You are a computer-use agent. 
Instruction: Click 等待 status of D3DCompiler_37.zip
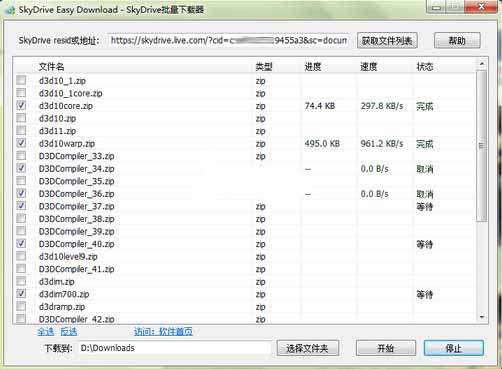(x=425, y=207)
